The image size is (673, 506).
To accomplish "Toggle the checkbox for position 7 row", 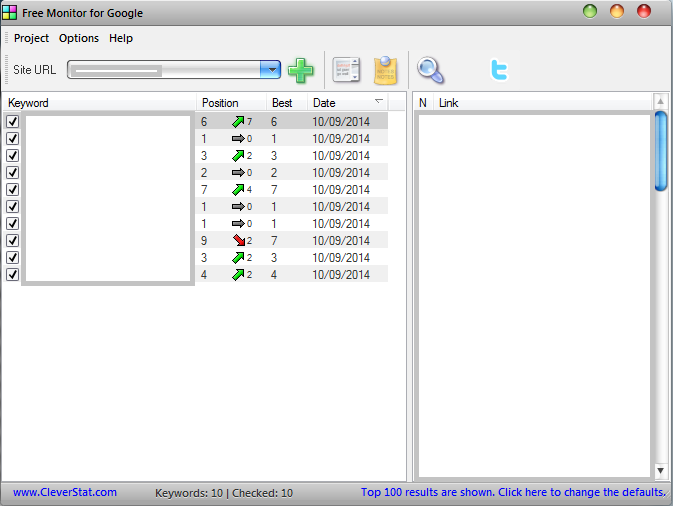I will [12, 189].
